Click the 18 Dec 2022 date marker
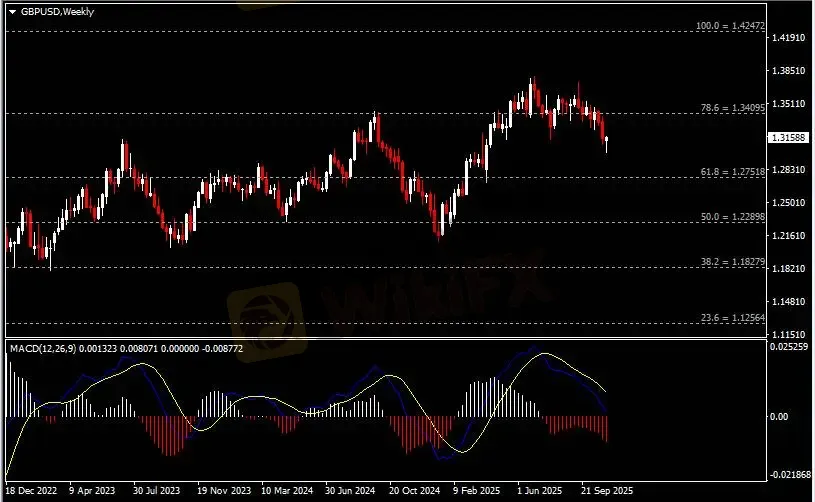 [x=30, y=492]
